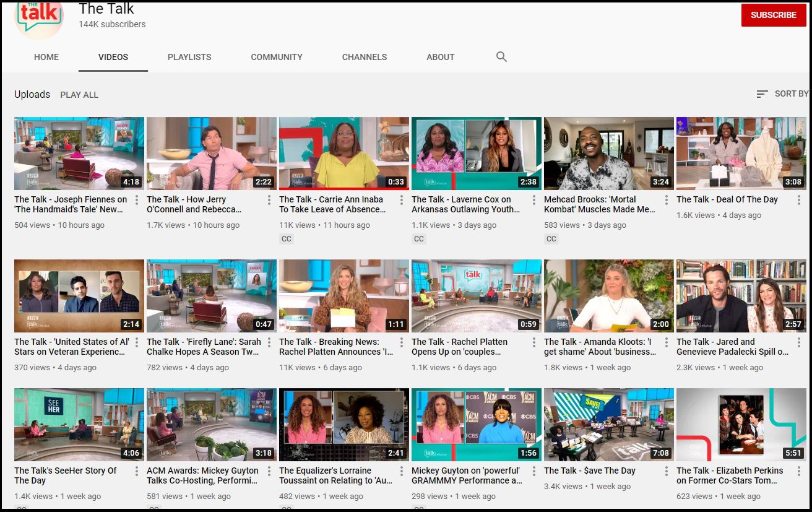Open options menu for Joseph Fiennes video
Screen dimensions: 812x512
[x=137, y=200]
